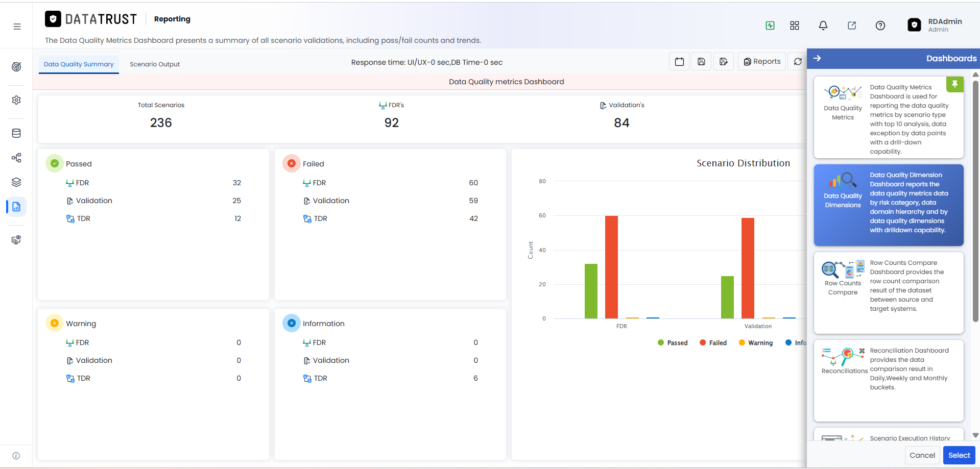
Task: Click the Scenario Distribution chart title
Action: pos(743,163)
